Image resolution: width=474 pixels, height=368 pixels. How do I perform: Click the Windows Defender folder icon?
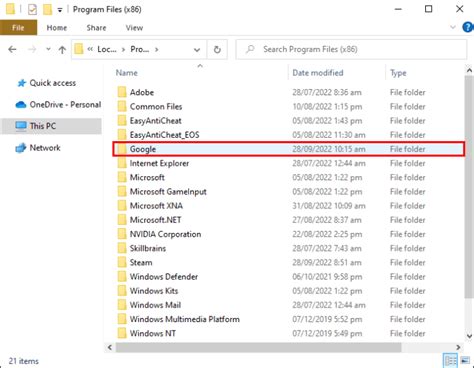[x=122, y=277]
